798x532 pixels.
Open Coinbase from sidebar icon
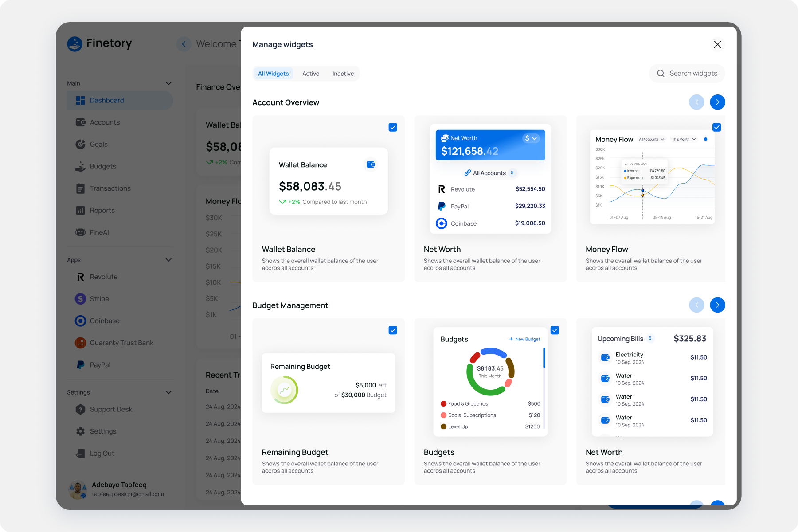click(80, 321)
